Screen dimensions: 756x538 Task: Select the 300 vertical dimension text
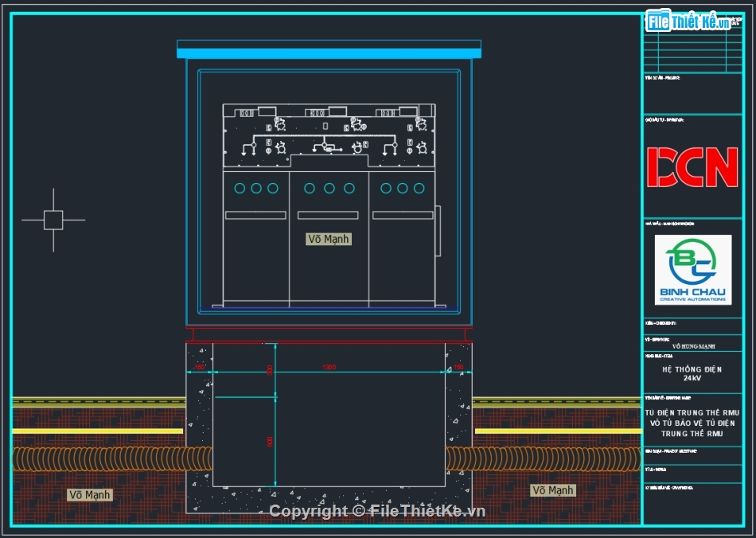(270, 370)
